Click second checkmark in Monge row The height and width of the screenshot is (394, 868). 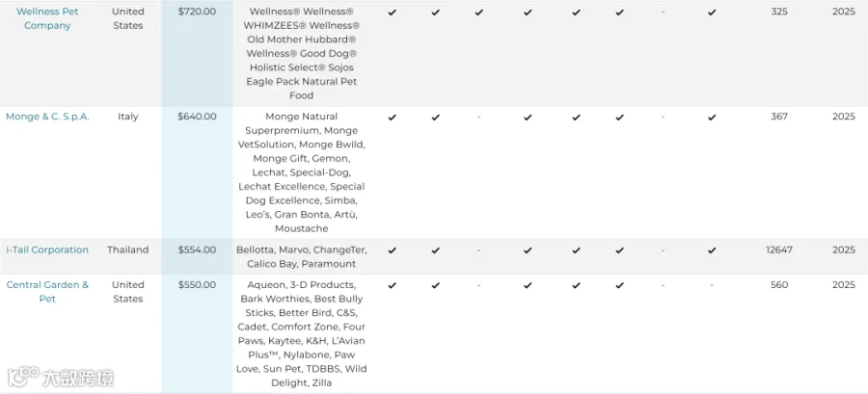(x=436, y=118)
